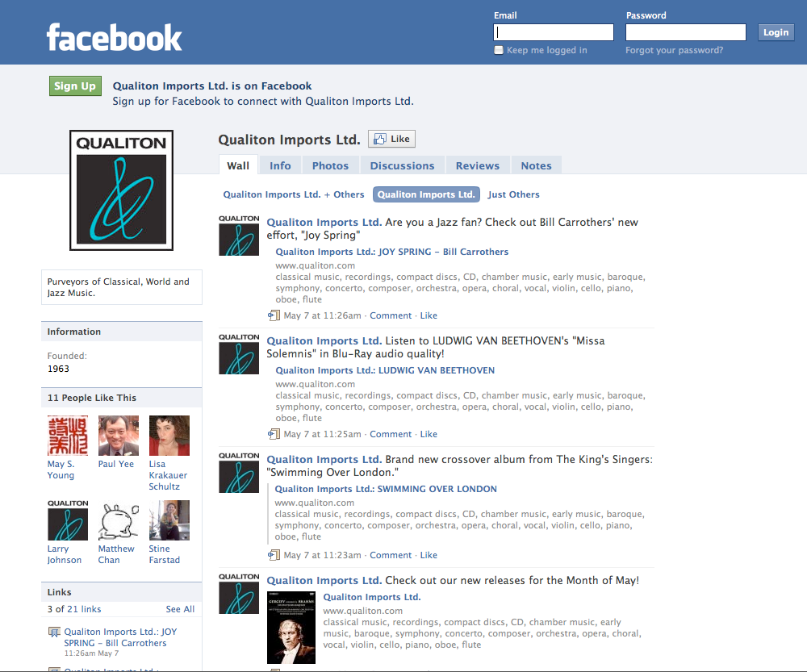Comment on the Ludwig van Beethoven post
Image resolution: width=807 pixels, height=672 pixels.
coord(391,434)
